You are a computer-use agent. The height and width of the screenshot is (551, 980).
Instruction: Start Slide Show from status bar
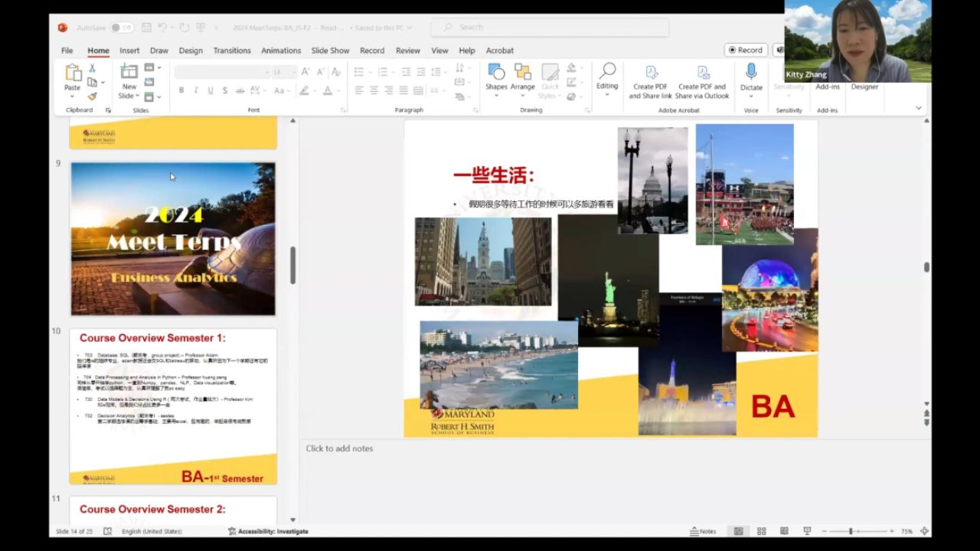807,531
